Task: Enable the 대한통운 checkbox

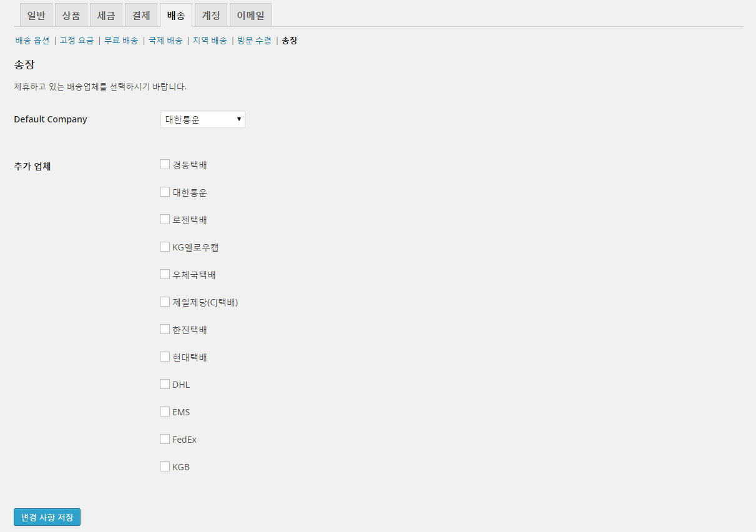Action: pyautogui.click(x=165, y=192)
